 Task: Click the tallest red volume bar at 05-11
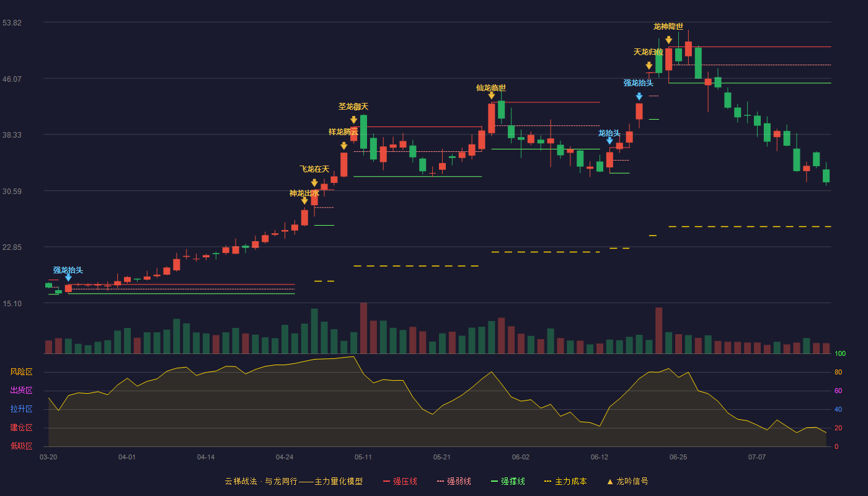pos(363,328)
